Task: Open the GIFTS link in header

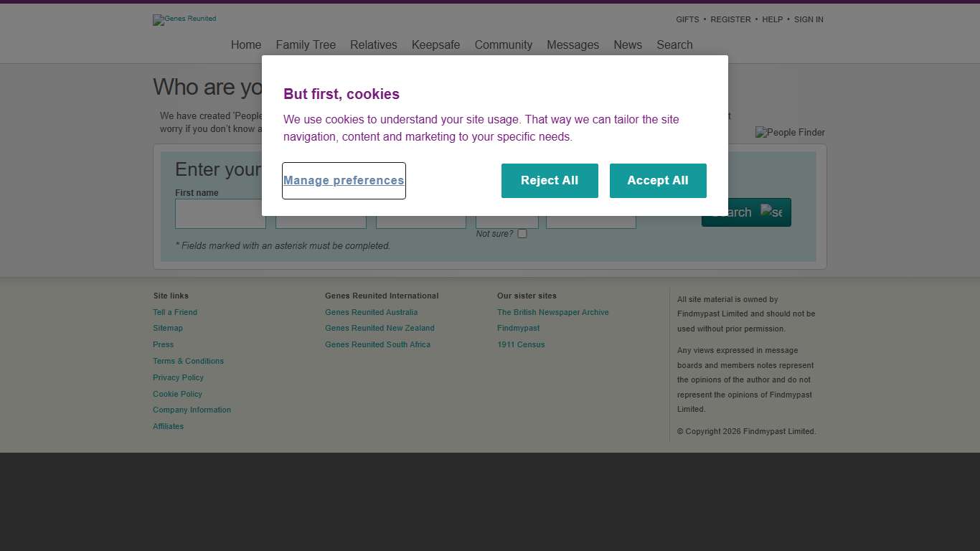Action: (x=687, y=19)
